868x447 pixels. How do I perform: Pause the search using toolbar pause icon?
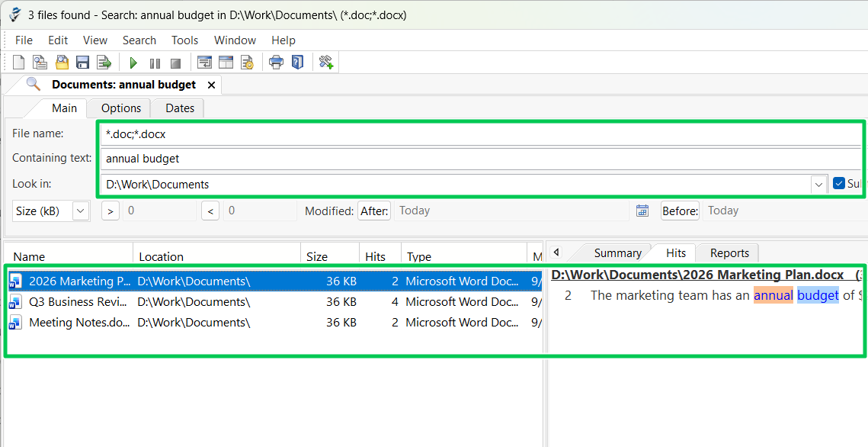click(155, 63)
